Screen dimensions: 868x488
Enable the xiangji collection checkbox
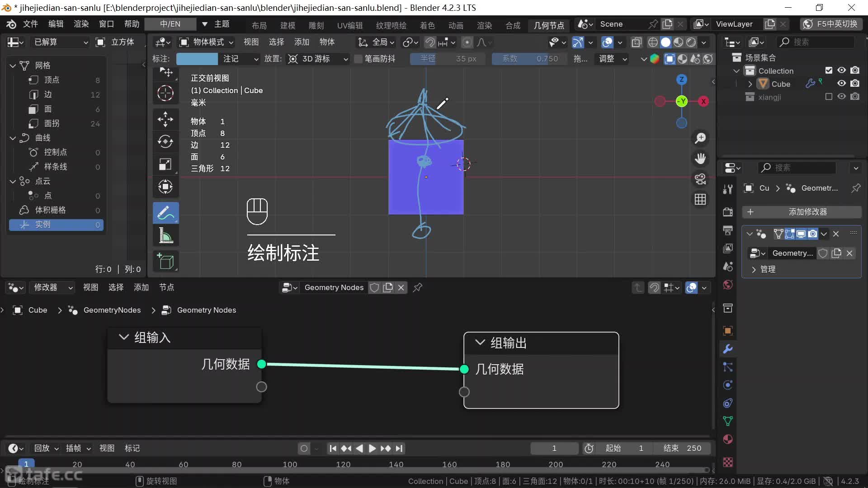click(x=828, y=97)
